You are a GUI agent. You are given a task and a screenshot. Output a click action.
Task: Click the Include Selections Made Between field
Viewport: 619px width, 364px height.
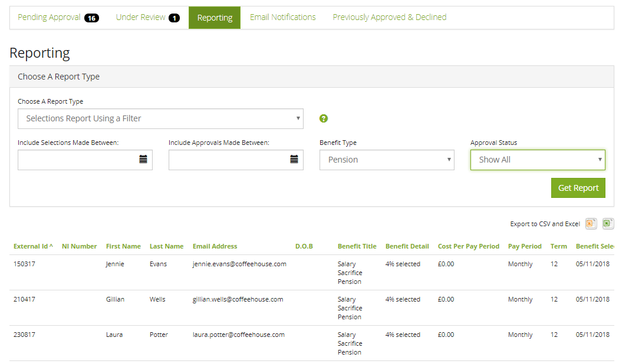click(x=85, y=160)
